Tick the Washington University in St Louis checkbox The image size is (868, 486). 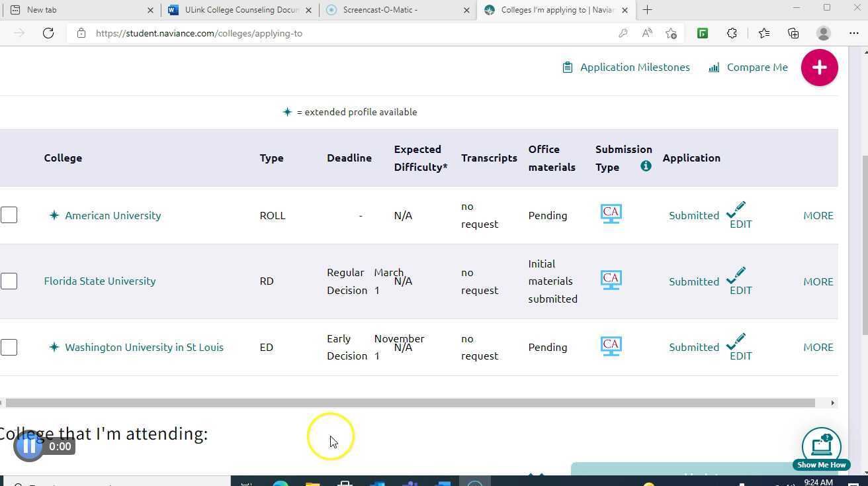(x=9, y=347)
